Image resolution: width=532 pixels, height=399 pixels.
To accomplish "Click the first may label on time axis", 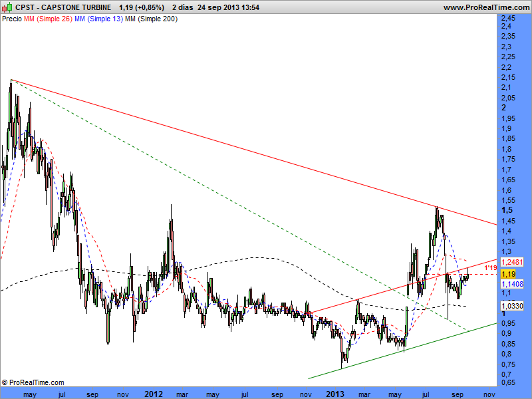I will point(30,394).
